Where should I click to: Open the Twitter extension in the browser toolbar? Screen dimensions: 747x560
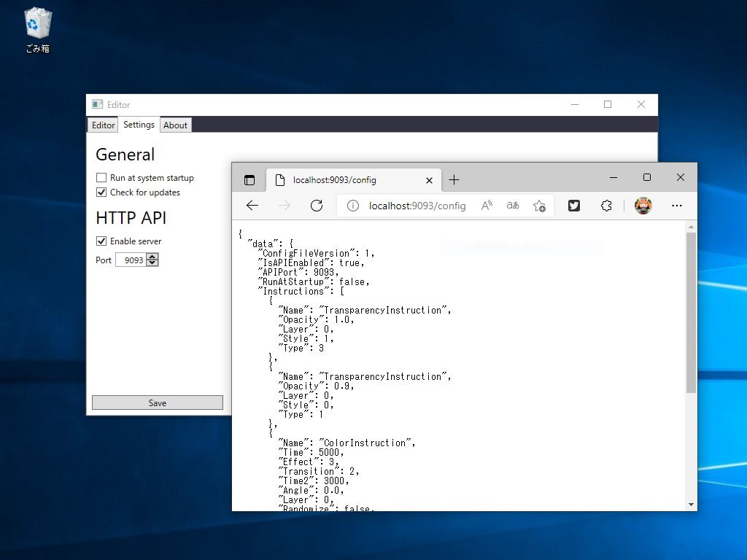(573, 206)
